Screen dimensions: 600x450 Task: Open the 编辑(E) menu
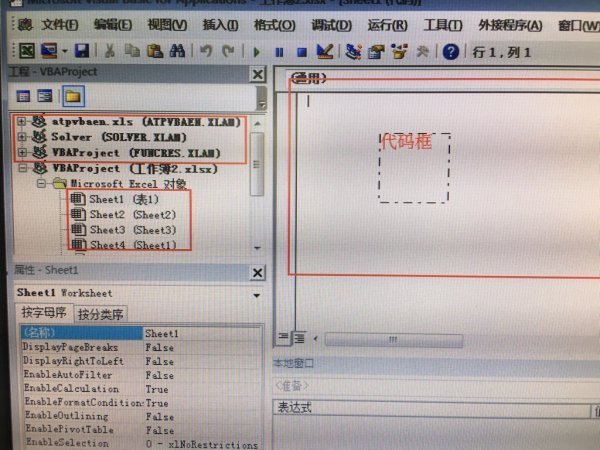[x=113, y=25]
